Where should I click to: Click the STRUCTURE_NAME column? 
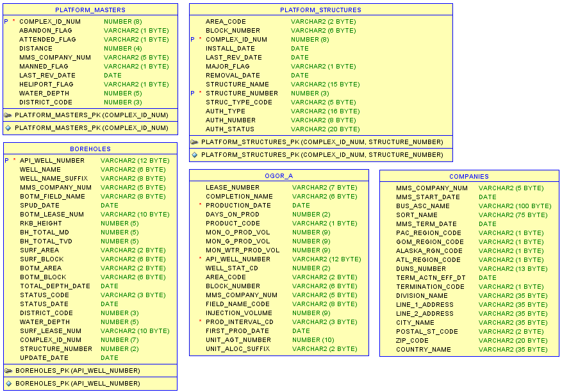click(237, 84)
